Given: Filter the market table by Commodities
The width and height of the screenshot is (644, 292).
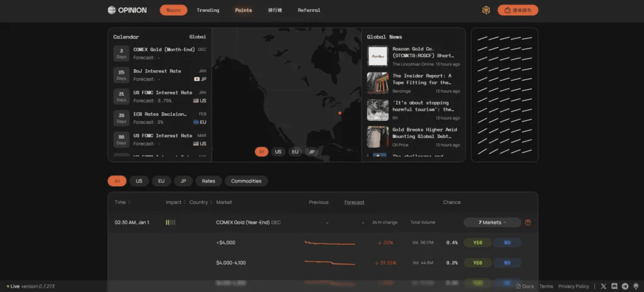Looking at the screenshot, I should point(246,181).
